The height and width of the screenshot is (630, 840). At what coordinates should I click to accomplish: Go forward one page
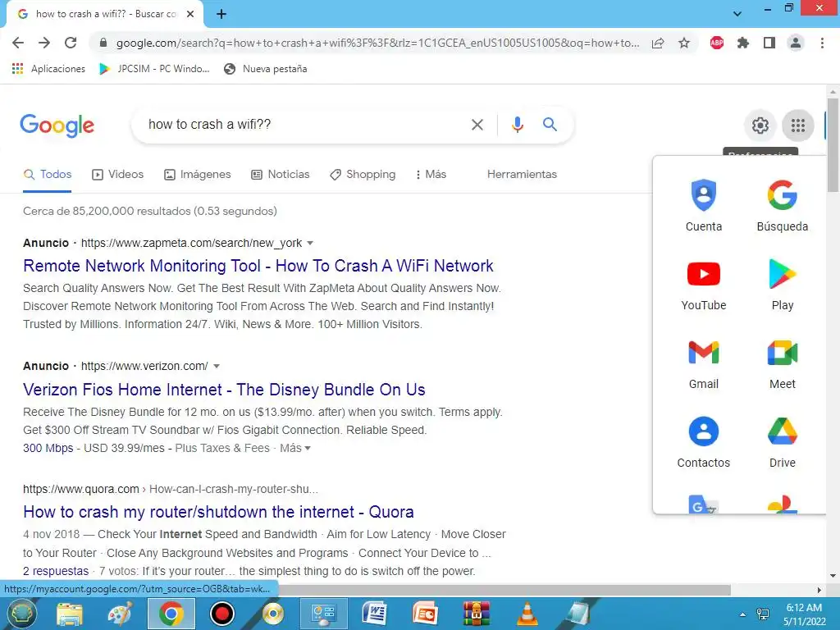tap(44, 43)
